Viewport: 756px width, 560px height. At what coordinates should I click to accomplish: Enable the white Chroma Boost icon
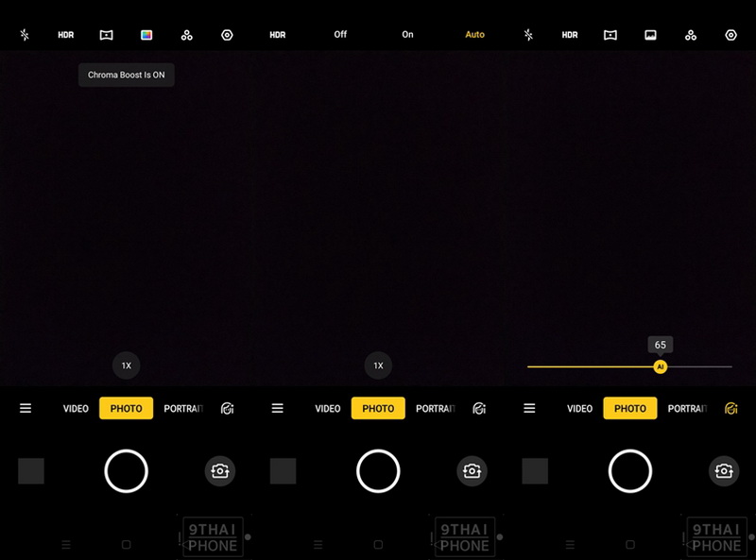pyautogui.click(x=650, y=35)
